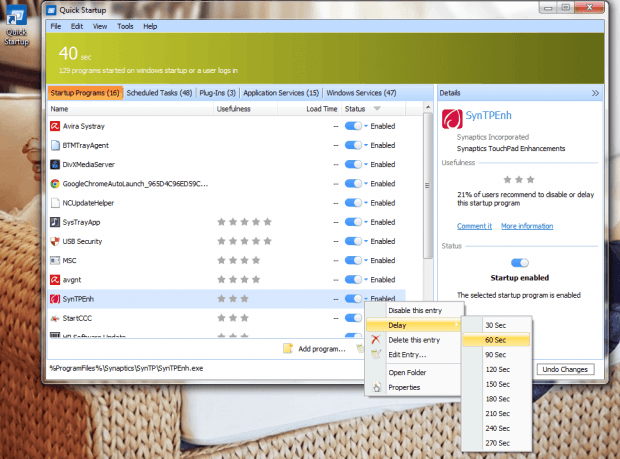Image resolution: width=620 pixels, height=459 pixels.
Task: Click the NCUpdateHelper blank file icon
Action: [x=55, y=203]
